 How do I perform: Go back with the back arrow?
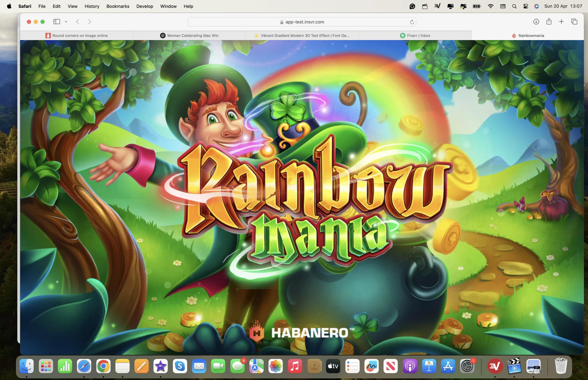coord(77,22)
